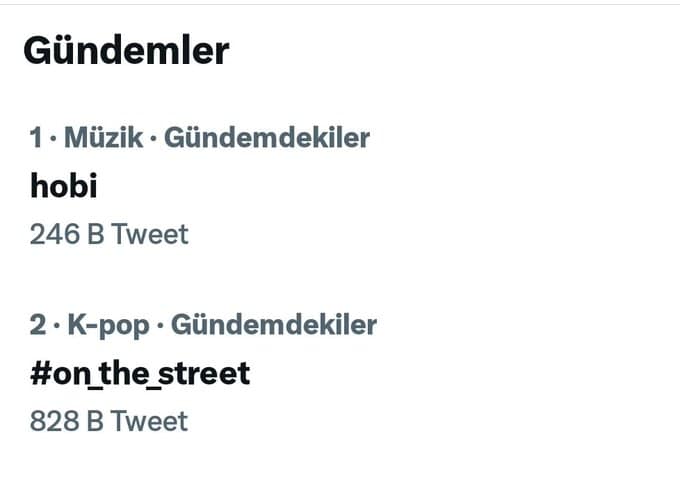Click the 828 B Tweet count
680x477 pixels.
pos(109,421)
